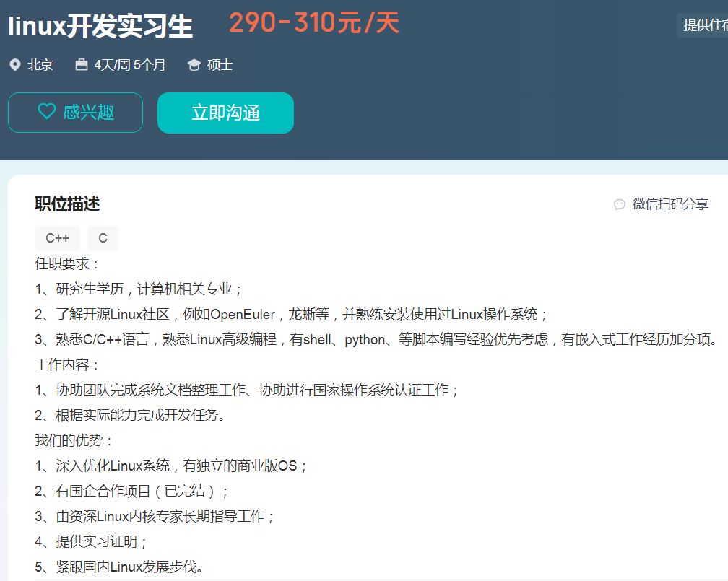Tap the heart icon in the 感兴趣 button
This screenshot has width=728, height=581.
47,112
